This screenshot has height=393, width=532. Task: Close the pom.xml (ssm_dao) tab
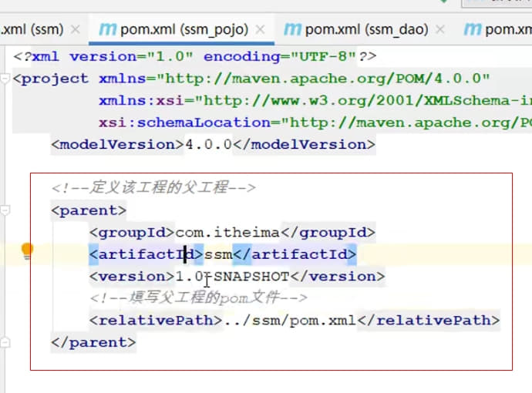440,30
